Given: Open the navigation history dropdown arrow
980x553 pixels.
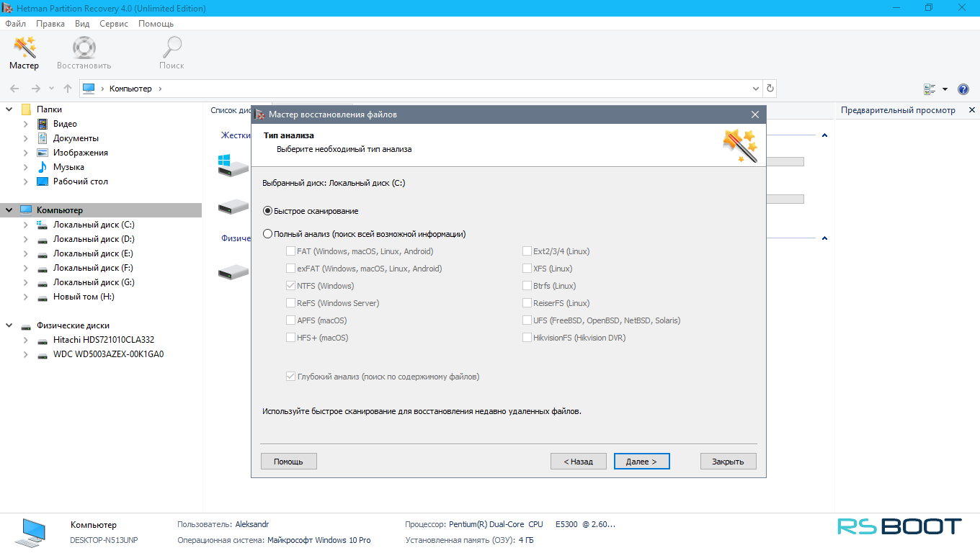Looking at the screenshot, I should coord(51,89).
